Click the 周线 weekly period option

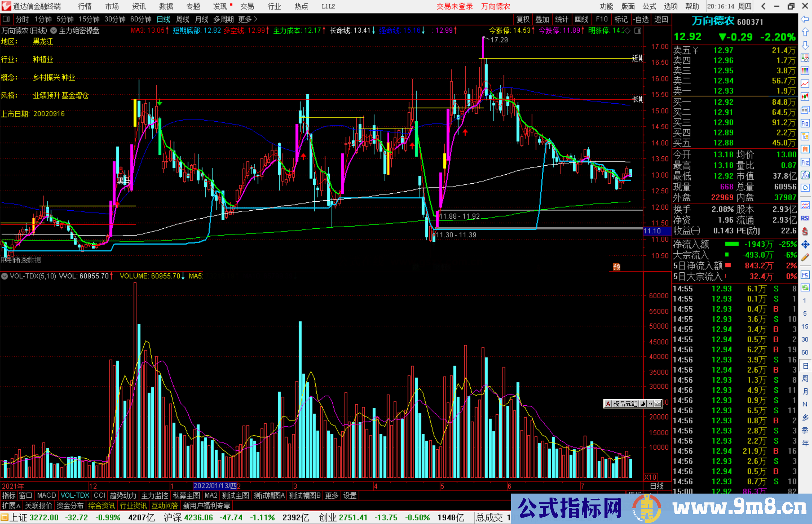coord(183,19)
